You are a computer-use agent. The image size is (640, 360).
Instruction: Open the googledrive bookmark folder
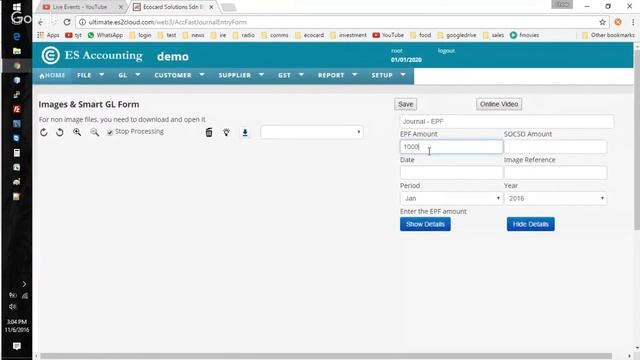pyautogui.click(x=457, y=35)
